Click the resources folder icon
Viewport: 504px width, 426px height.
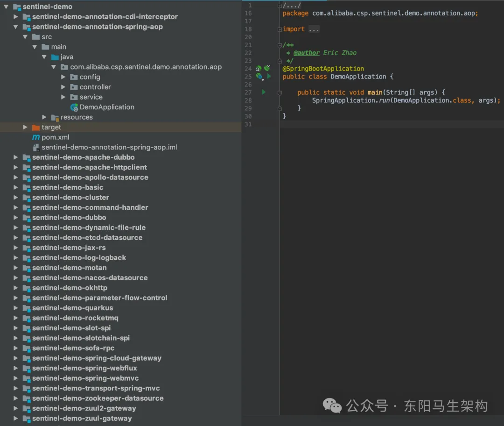click(x=55, y=117)
